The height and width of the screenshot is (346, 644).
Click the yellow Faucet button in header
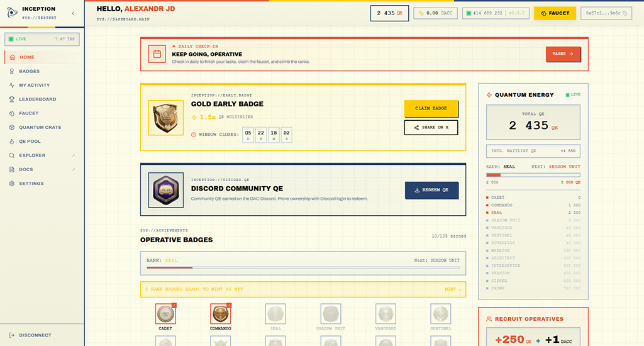[555, 13]
